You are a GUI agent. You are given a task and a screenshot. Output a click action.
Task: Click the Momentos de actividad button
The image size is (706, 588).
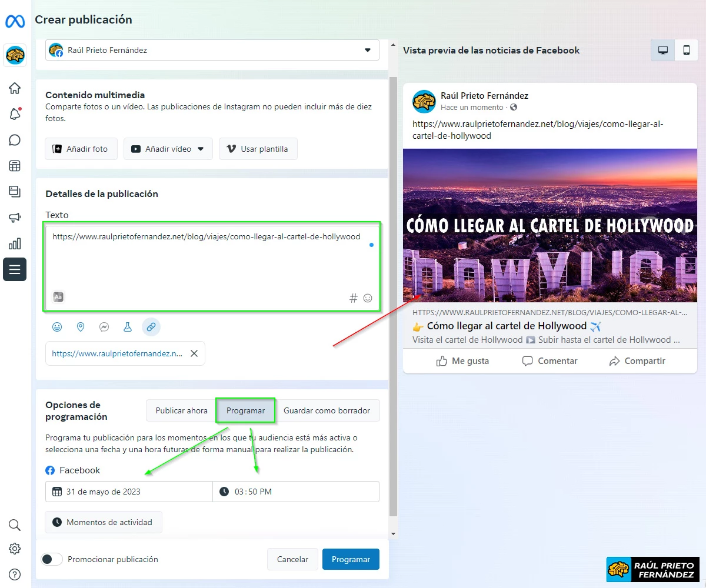(103, 522)
